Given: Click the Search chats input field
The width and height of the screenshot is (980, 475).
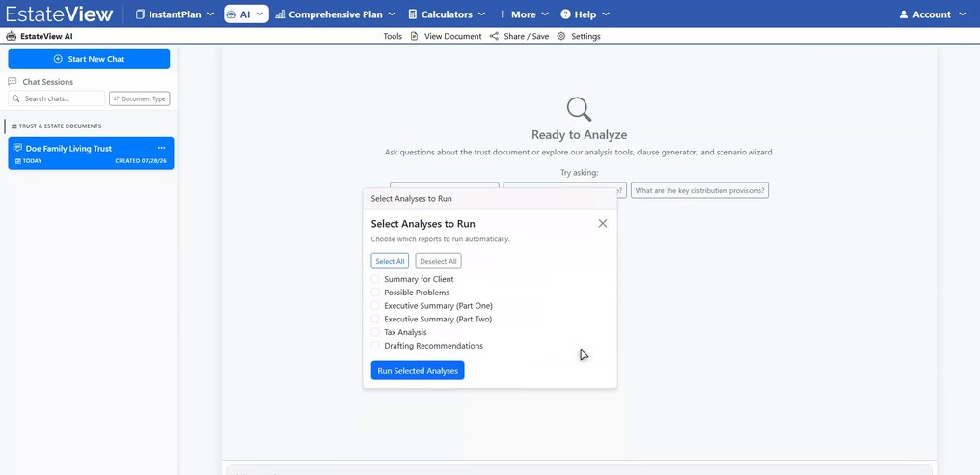Looking at the screenshot, I should (57, 98).
